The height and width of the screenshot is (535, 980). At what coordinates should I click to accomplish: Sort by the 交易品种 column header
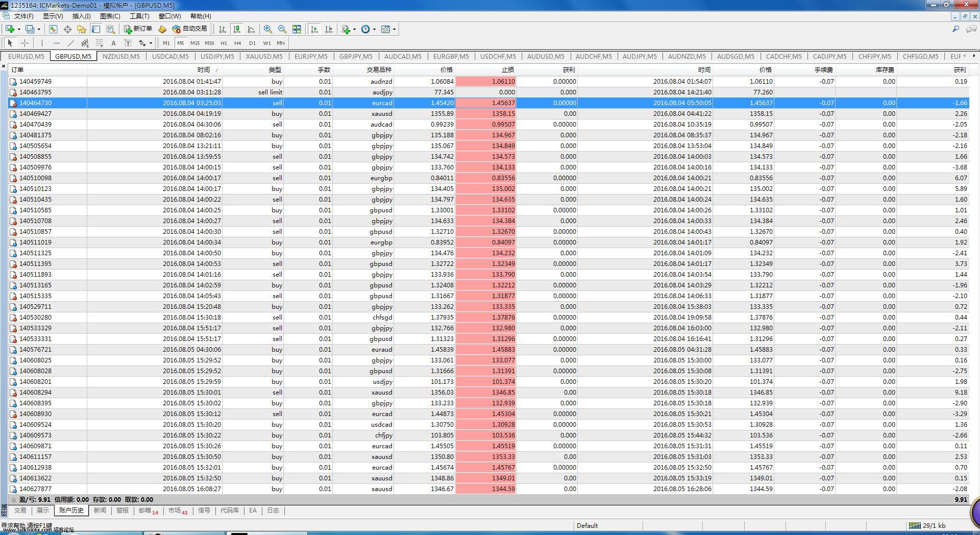363,69
